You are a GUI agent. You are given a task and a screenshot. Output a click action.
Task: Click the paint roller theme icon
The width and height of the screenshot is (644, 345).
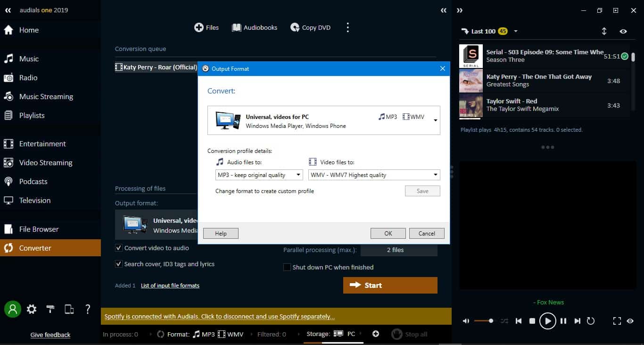click(50, 309)
